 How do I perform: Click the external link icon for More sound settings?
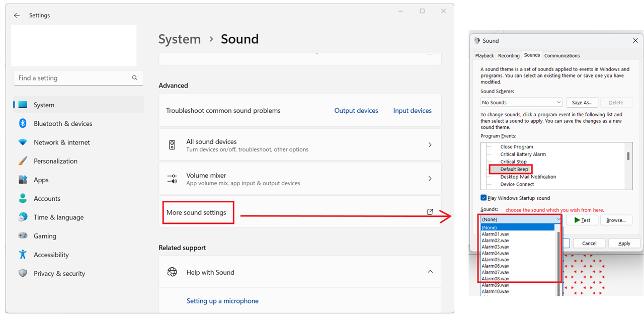[x=430, y=212]
